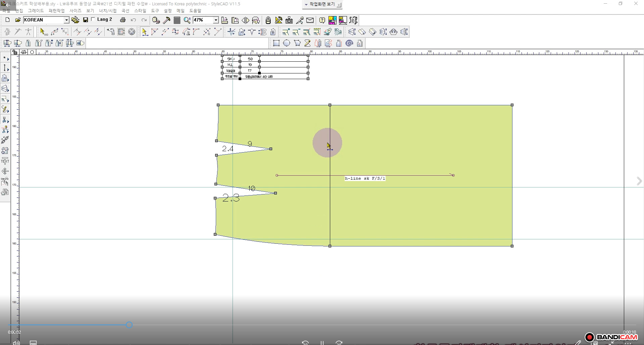Expand the 작업화면 보기 dropdown arrow
Screen dimensions: 644x345
[306, 4]
